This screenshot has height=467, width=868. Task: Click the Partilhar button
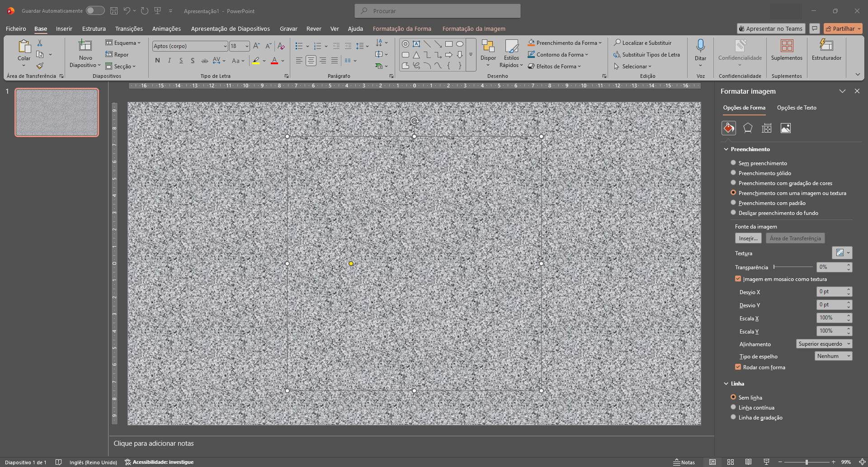pyautogui.click(x=843, y=29)
